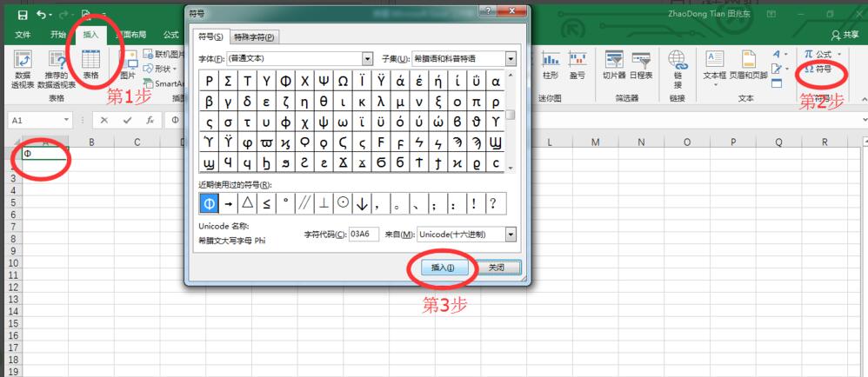Click the Cancel (X) formula bar icon

(104, 120)
